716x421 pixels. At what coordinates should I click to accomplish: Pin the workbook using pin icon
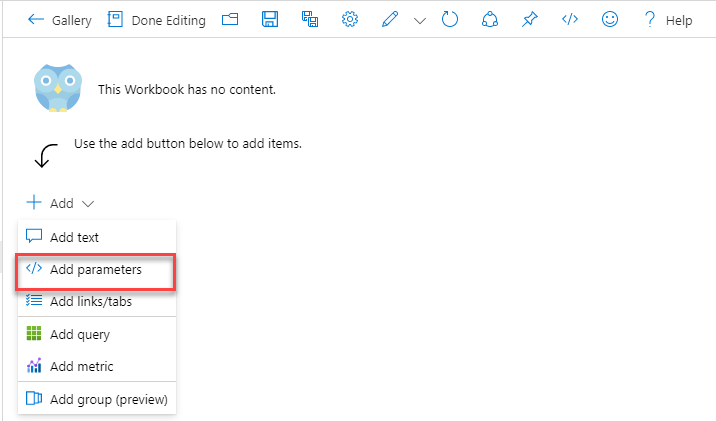pyautogui.click(x=530, y=19)
